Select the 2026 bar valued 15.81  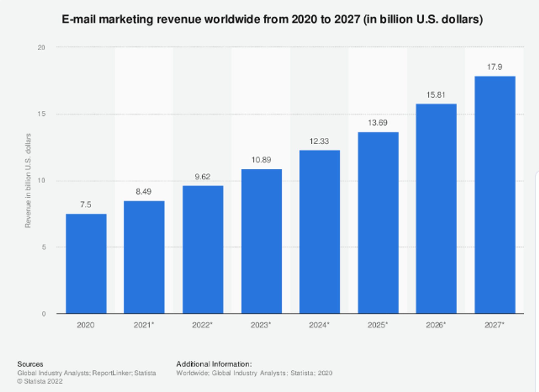(436, 208)
